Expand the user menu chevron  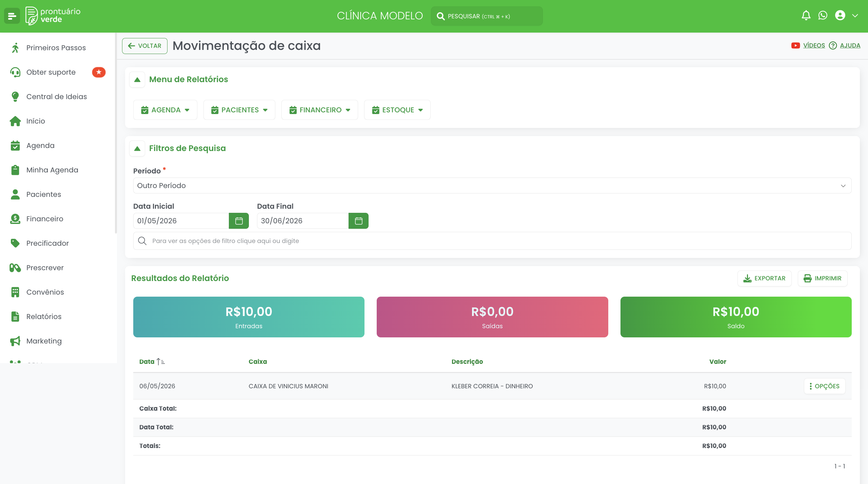(855, 16)
